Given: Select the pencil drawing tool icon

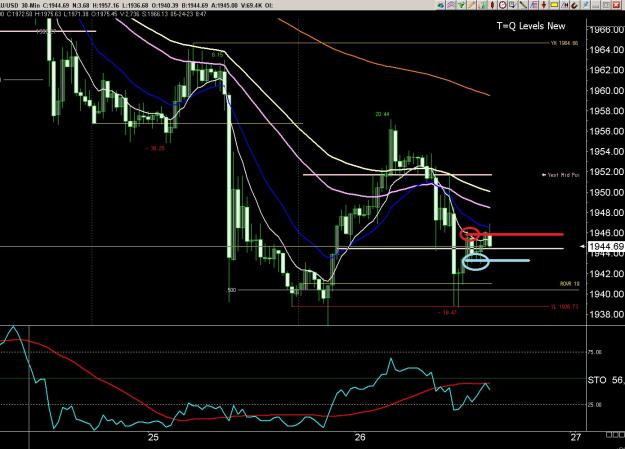Looking at the screenshot, I should coord(472,5).
